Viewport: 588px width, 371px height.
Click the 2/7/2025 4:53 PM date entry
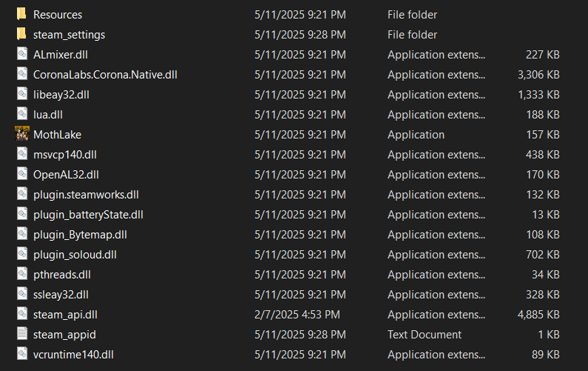297,314
